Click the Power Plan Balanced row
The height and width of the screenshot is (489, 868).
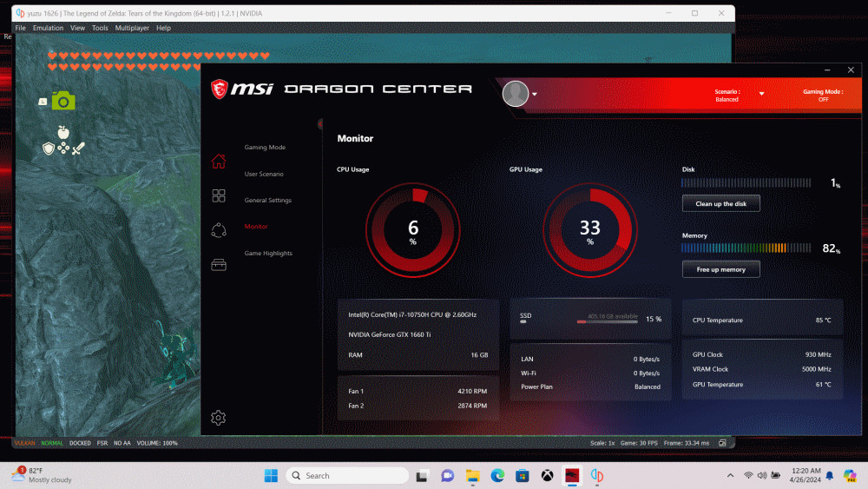pos(590,387)
